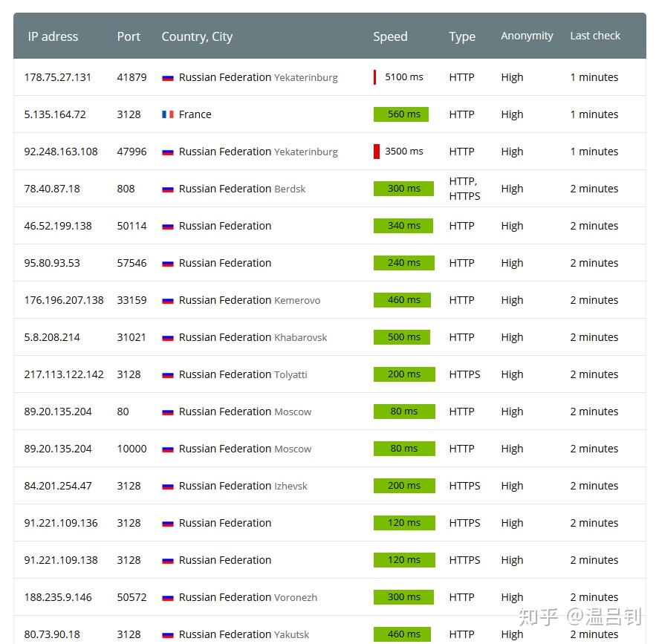Click the green 560 ms speed bar
Image resolution: width=659 pixels, height=644 pixels.
[401, 114]
